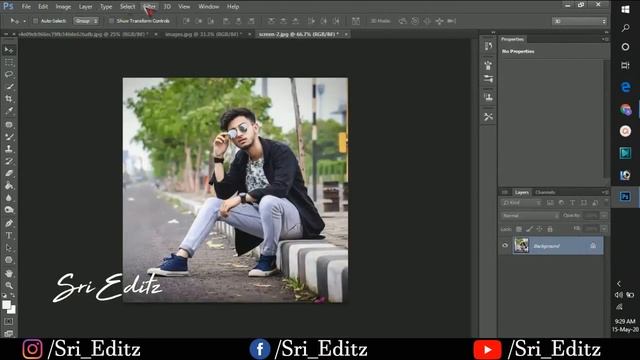Select the Move tool in the toolbox

9,50
